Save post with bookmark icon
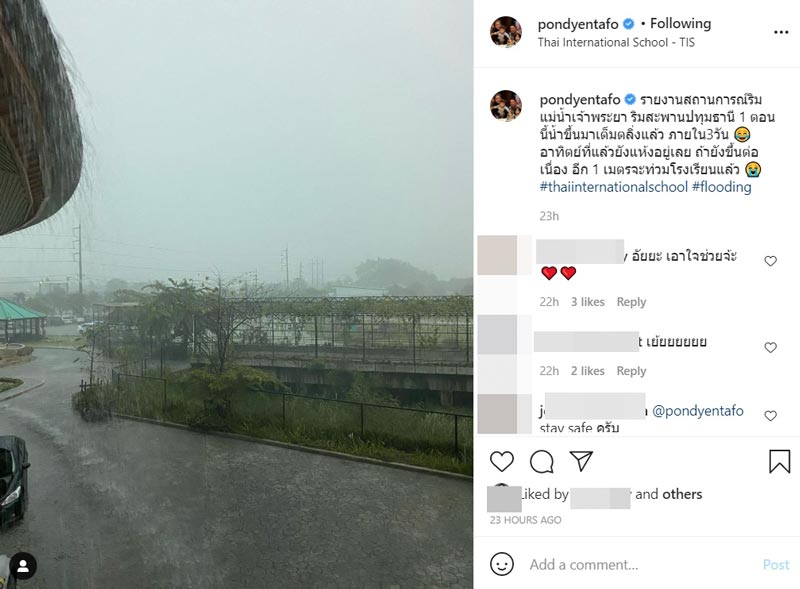Screen dimensions: 800x589 [x=779, y=461]
